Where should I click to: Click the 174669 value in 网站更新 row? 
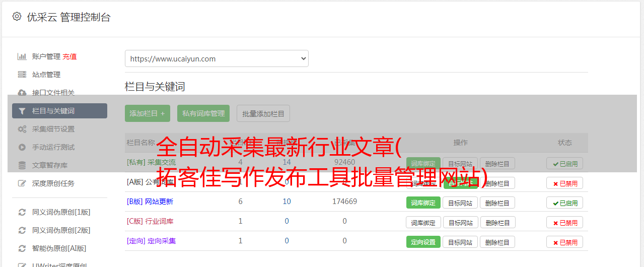(x=344, y=202)
